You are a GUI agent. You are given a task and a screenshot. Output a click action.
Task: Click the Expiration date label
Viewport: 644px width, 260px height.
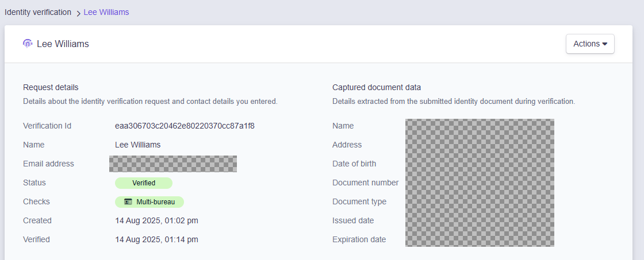[359, 239]
